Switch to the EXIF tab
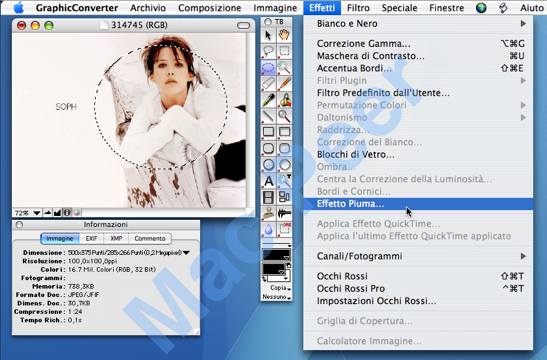The image size is (547, 360). (91, 239)
